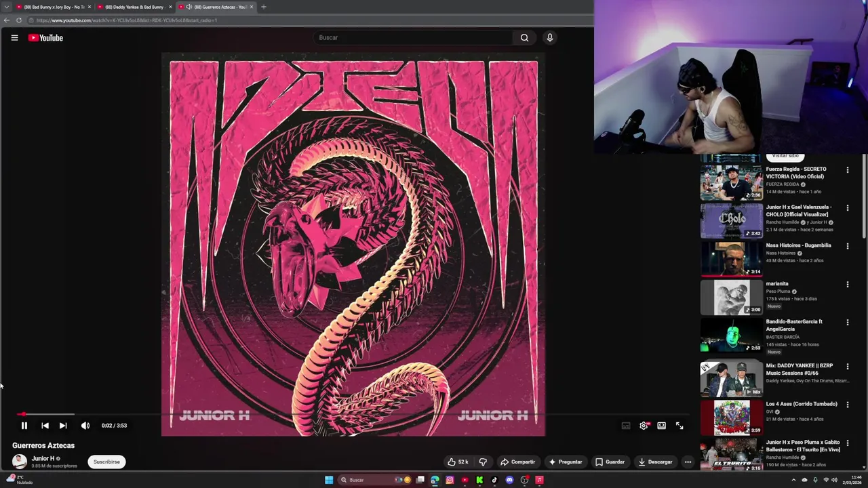Open options menu for marianita video

click(847, 285)
